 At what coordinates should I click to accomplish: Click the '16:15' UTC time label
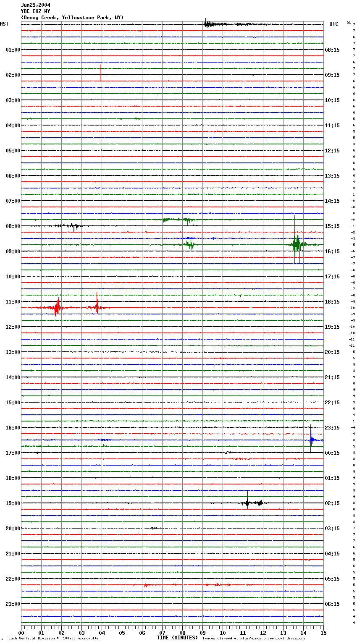click(332, 251)
